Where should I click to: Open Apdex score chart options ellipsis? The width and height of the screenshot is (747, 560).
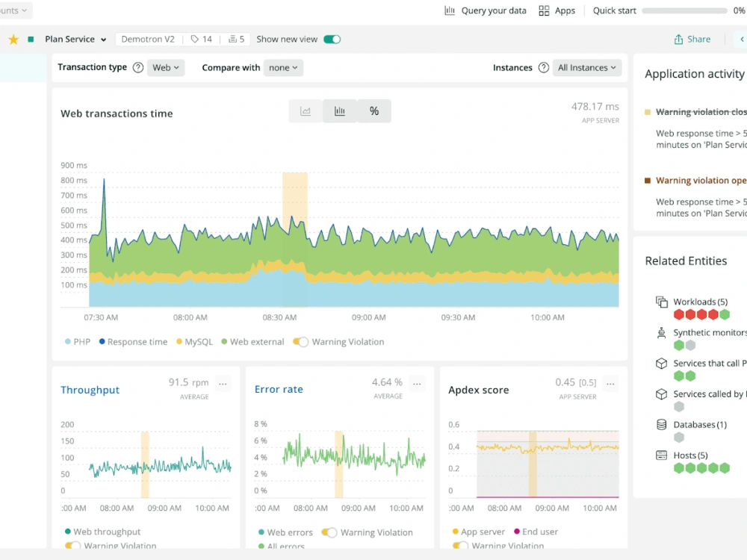610,383
